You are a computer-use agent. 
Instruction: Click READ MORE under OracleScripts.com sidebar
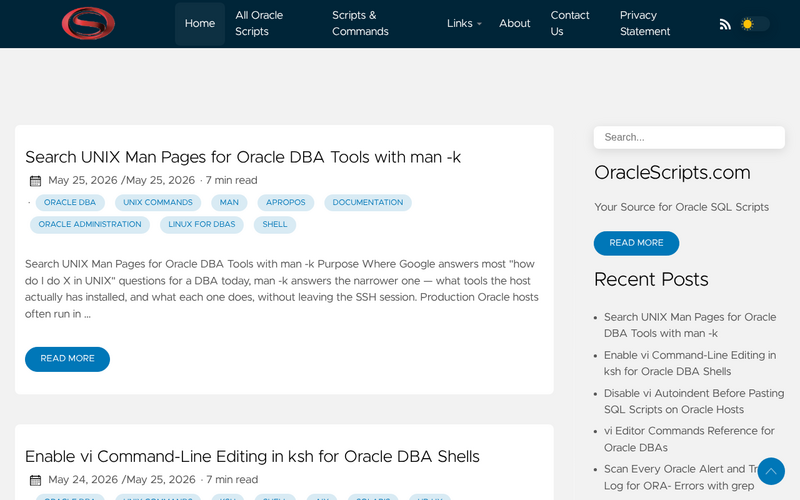pos(636,243)
